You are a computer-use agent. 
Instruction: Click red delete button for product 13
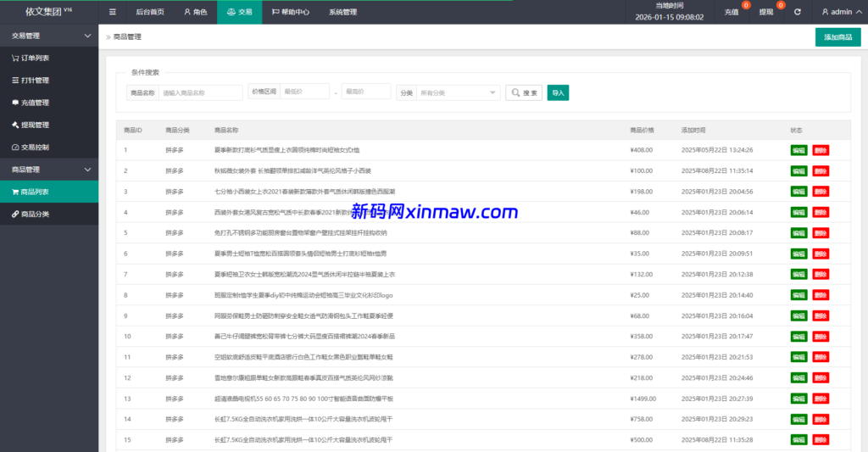(x=821, y=399)
